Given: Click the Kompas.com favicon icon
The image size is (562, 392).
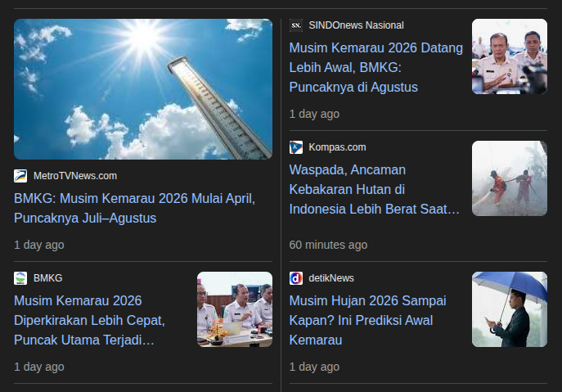Looking at the screenshot, I should coord(296,147).
